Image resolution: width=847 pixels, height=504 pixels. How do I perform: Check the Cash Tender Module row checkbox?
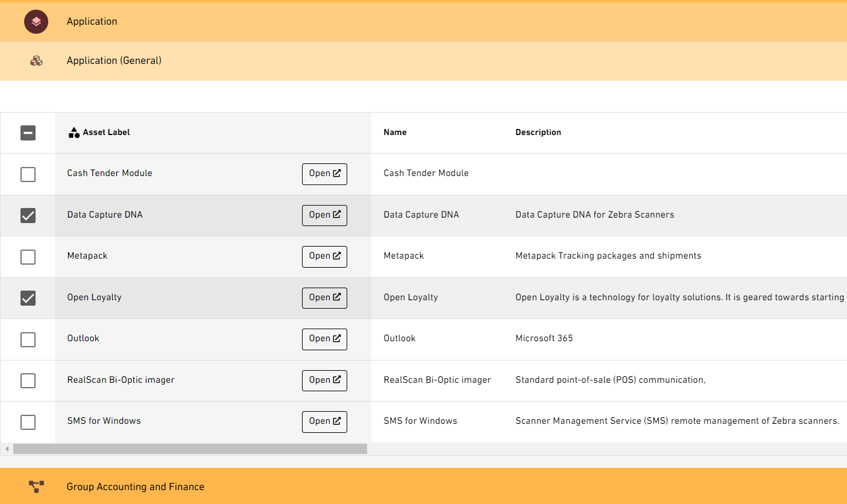28,174
